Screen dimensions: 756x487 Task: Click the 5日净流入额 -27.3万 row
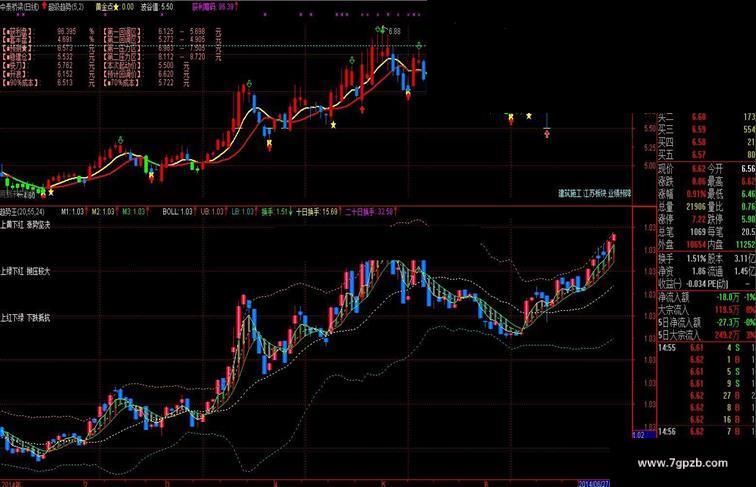click(706, 322)
